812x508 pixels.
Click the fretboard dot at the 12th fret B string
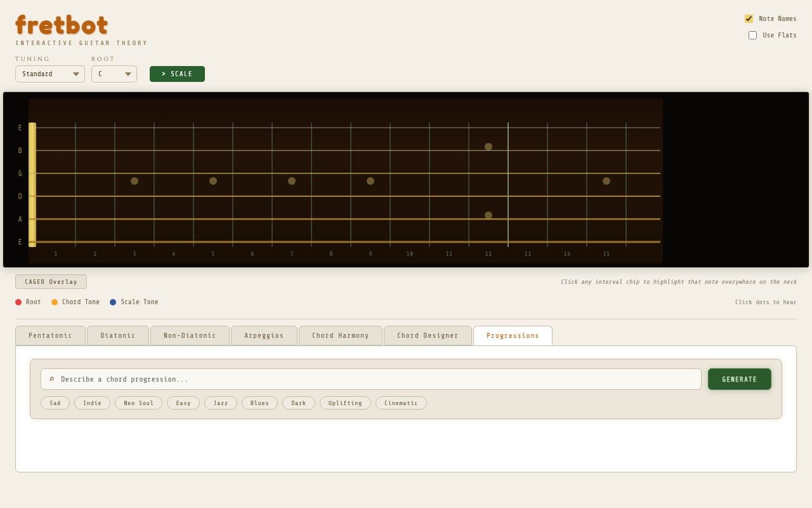coord(488,147)
